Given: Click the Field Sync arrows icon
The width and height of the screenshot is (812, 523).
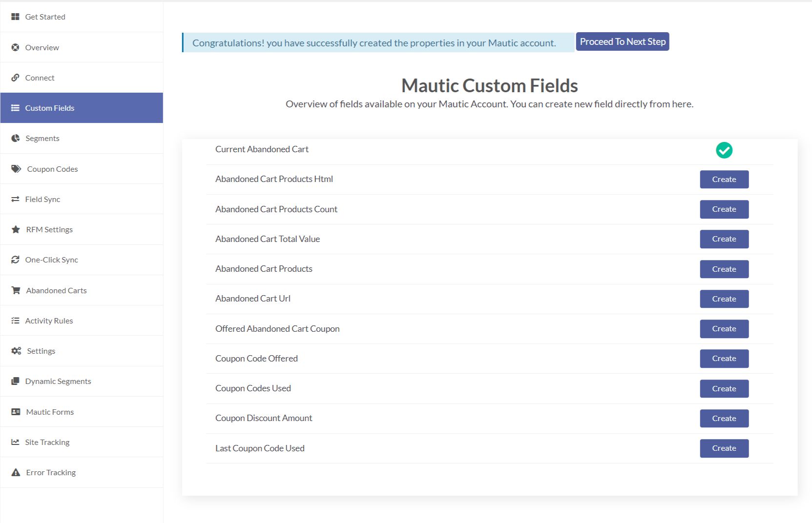Looking at the screenshot, I should pyautogui.click(x=15, y=199).
